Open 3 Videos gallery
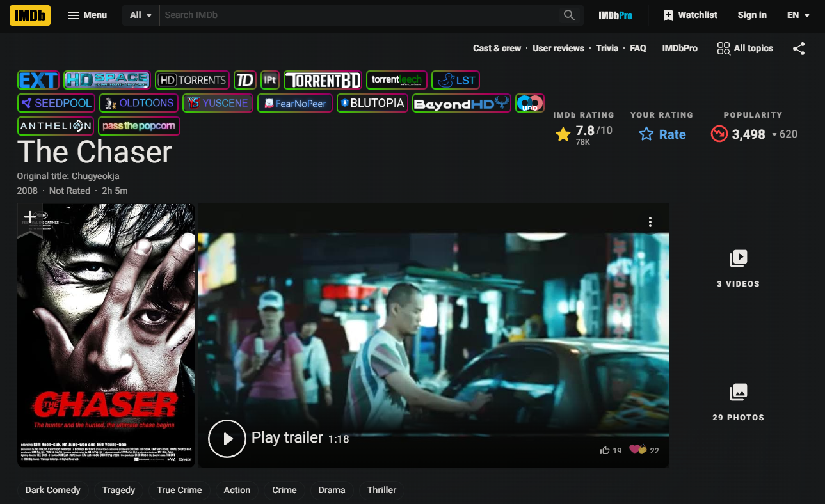 coord(738,267)
